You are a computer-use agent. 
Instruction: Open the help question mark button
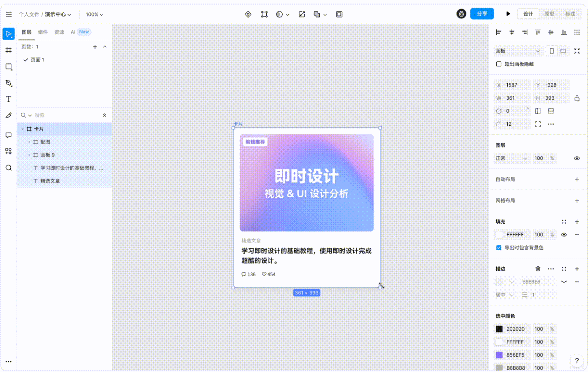[577, 361]
